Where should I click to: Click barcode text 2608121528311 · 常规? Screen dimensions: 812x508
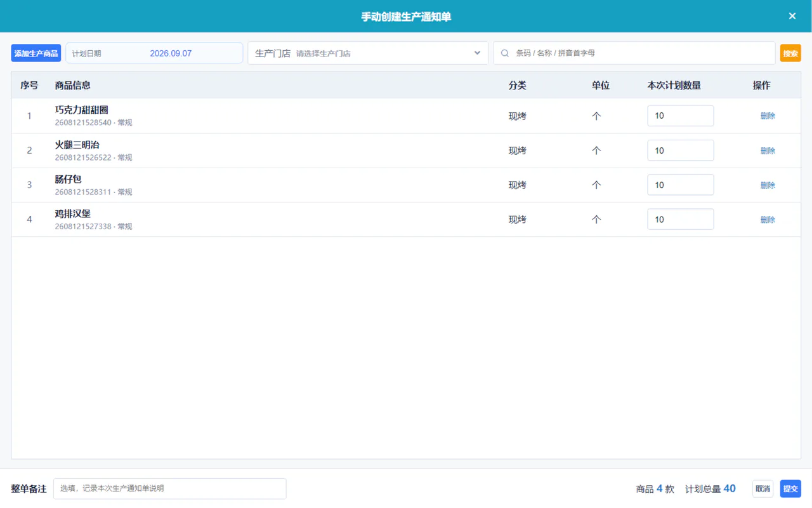[94, 192]
